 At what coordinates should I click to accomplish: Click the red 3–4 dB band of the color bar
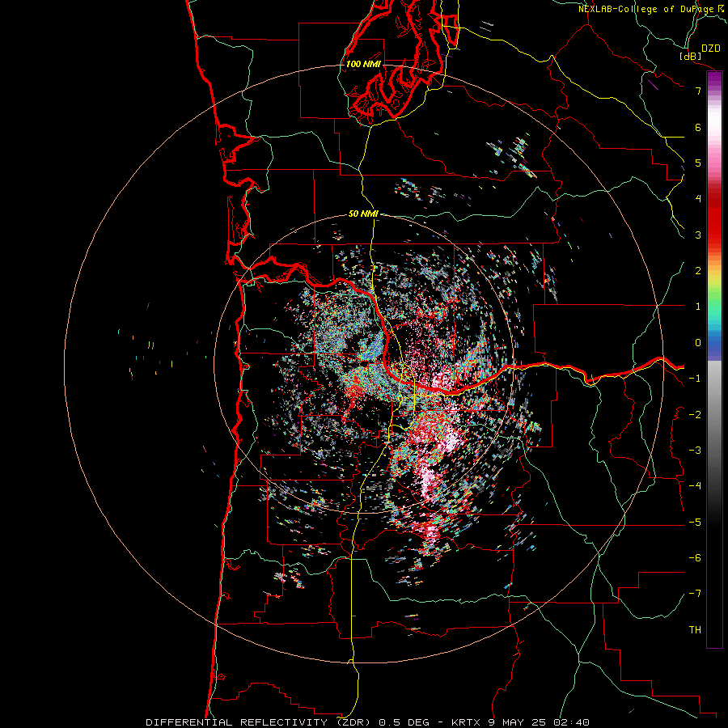tap(714, 217)
